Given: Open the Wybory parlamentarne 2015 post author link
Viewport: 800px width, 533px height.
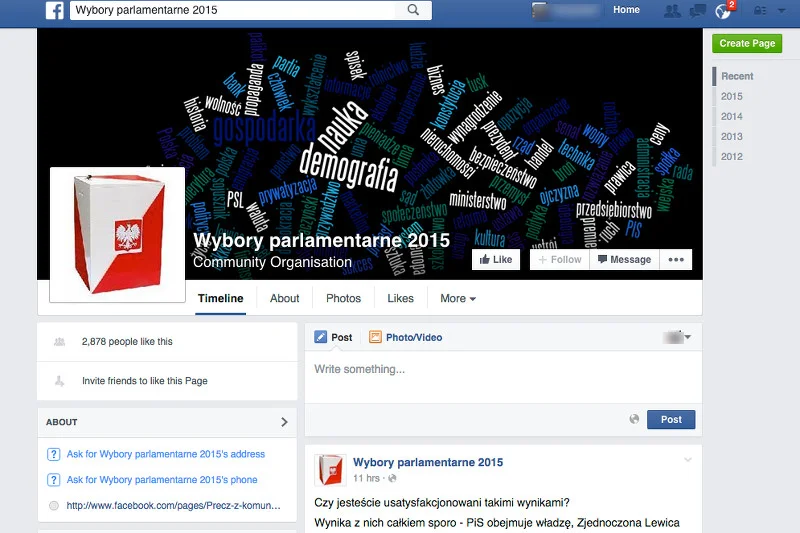Looking at the screenshot, I should (428, 462).
